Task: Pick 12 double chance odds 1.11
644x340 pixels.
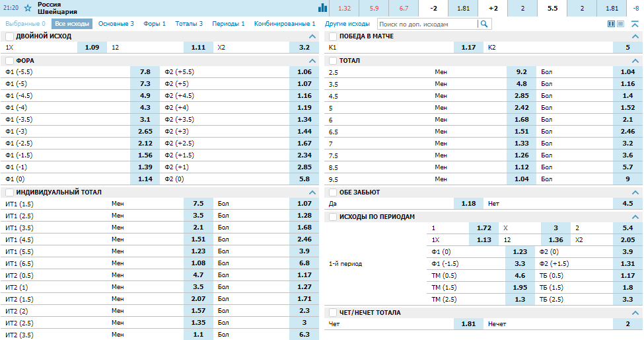Action: click(x=198, y=47)
